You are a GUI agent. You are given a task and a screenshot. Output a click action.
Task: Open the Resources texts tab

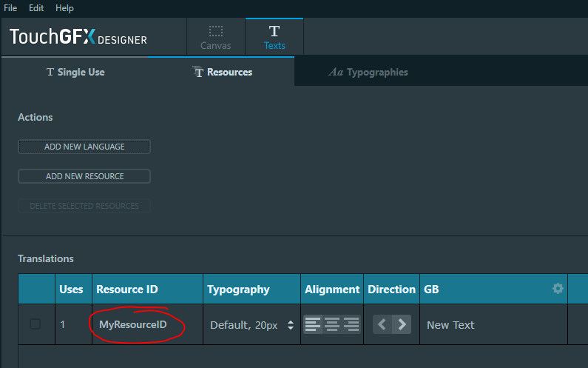[222, 72]
